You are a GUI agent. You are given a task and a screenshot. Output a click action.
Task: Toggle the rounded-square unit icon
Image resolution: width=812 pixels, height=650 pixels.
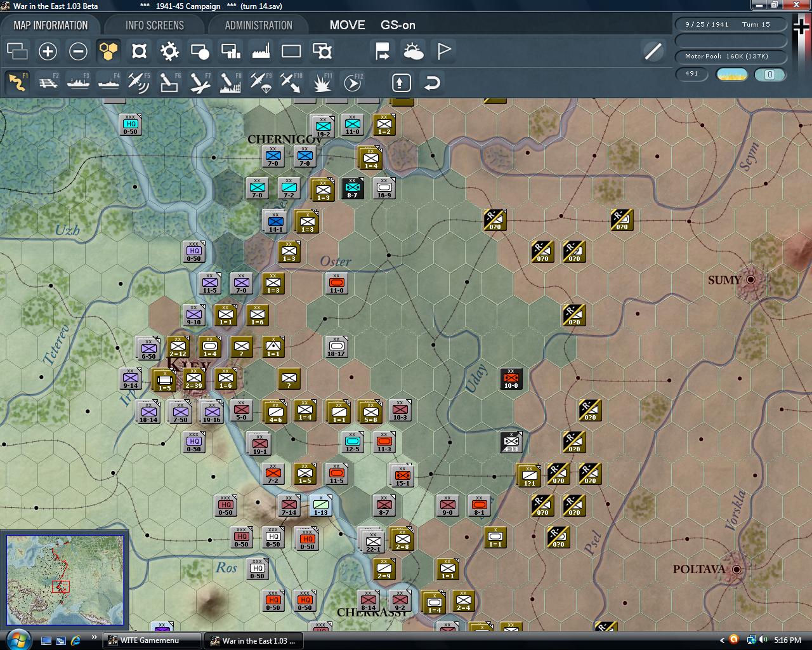click(x=139, y=51)
